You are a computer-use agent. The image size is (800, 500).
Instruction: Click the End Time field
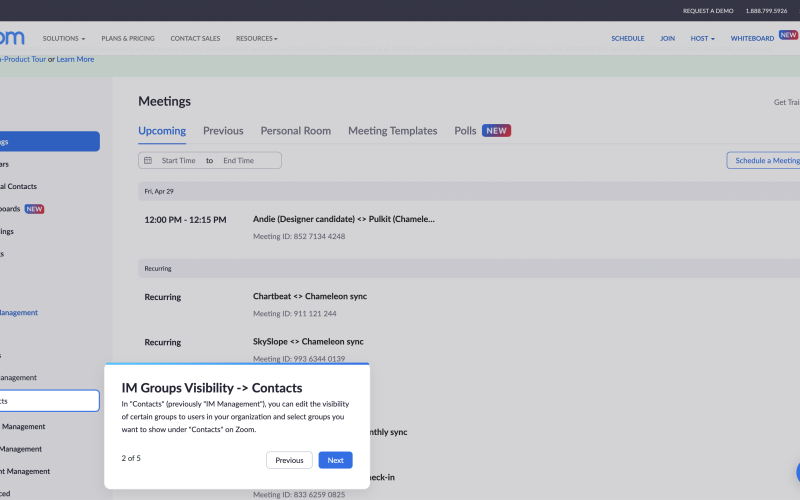tap(239, 160)
